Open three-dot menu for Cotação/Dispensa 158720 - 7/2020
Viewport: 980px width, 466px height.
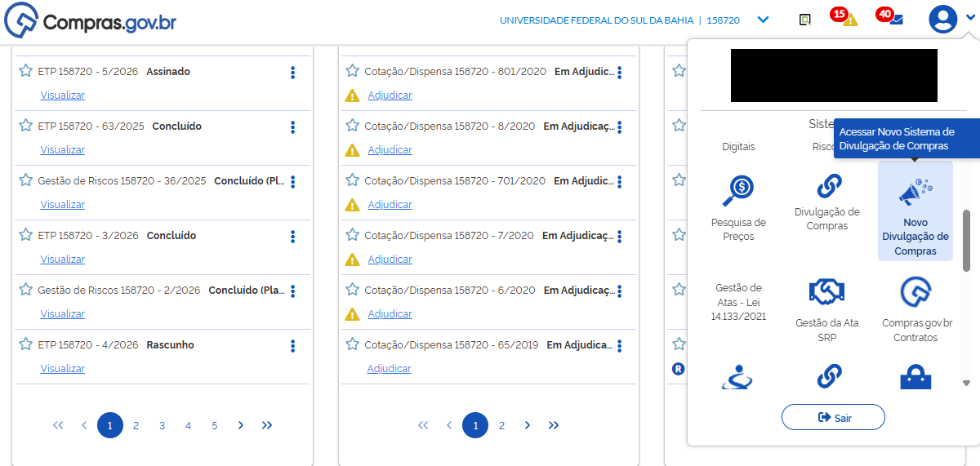click(620, 237)
